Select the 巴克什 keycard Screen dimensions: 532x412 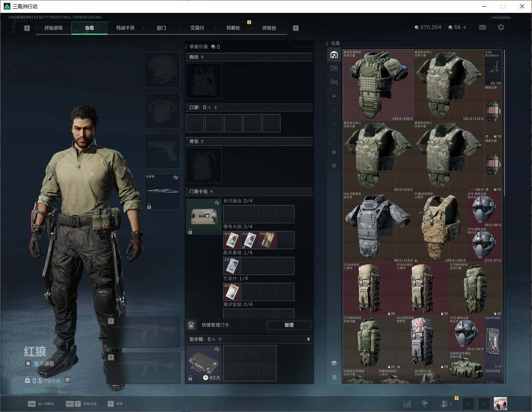coord(232,292)
